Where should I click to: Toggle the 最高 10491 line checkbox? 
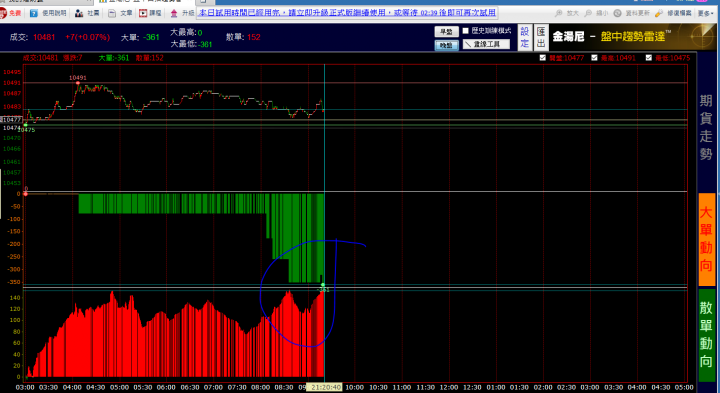pos(595,58)
